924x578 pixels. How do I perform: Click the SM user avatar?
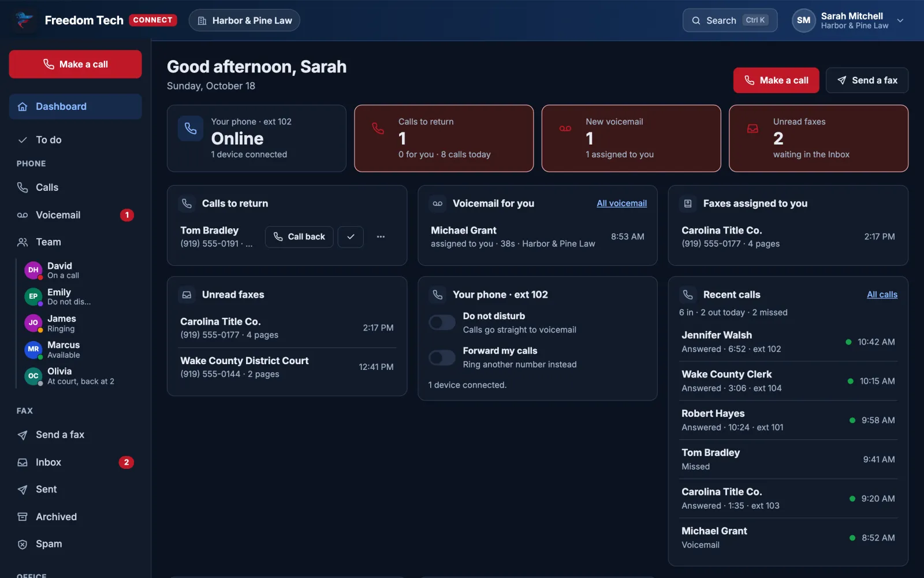(803, 20)
